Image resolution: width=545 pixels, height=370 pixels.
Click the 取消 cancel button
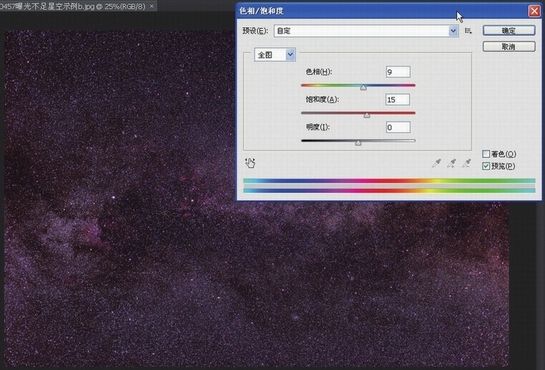509,47
